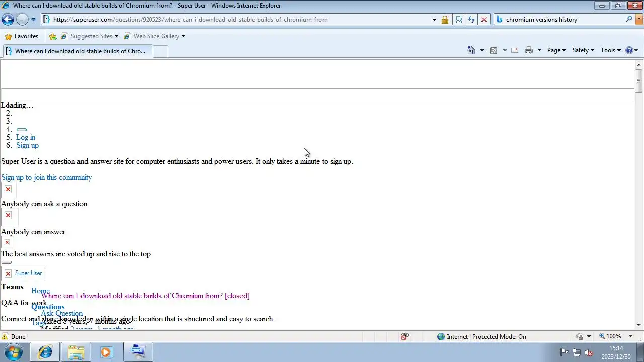Click the vertical scrollbar thumb
The width and height of the screenshot is (644, 362).
(x=639, y=81)
